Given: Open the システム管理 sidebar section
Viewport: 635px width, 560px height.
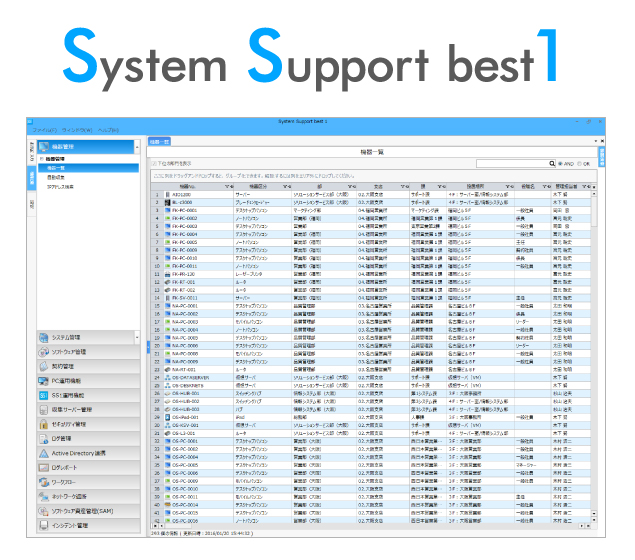Looking at the screenshot, I should click(x=85, y=337).
